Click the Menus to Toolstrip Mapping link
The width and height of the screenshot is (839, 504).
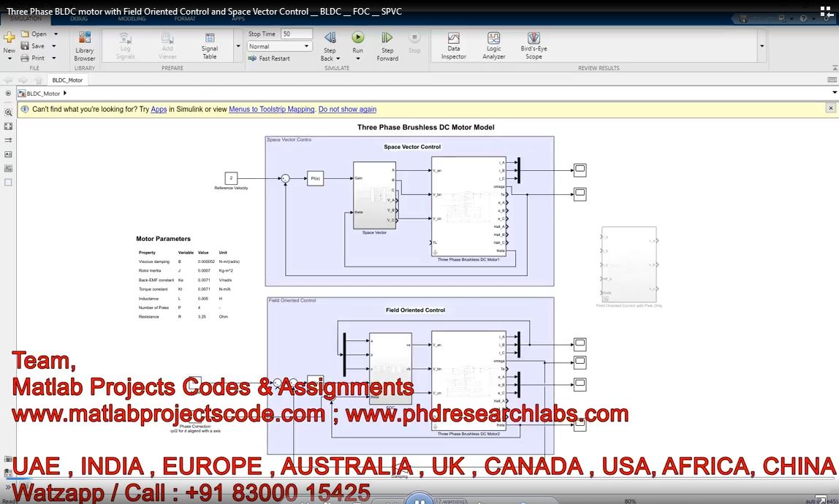pyautogui.click(x=271, y=109)
